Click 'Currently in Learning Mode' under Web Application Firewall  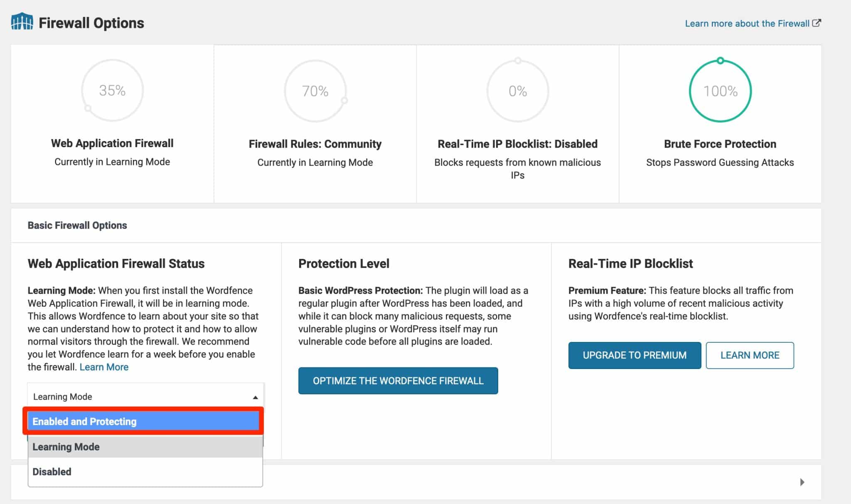[x=112, y=162]
